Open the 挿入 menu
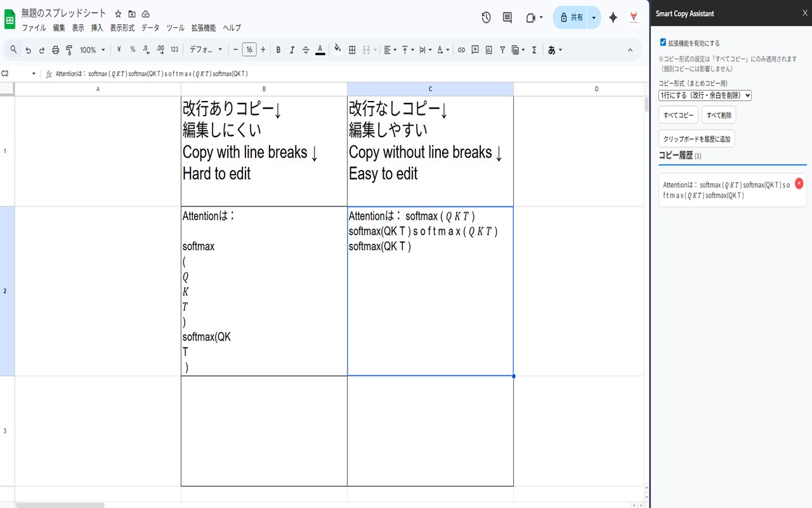Viewport: 812px width, 508px height. [x=97, y=28]
